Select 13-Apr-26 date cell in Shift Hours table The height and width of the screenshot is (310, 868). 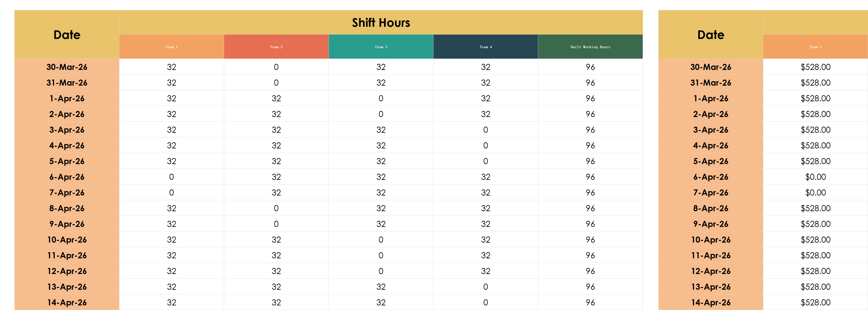pos(67,287)
